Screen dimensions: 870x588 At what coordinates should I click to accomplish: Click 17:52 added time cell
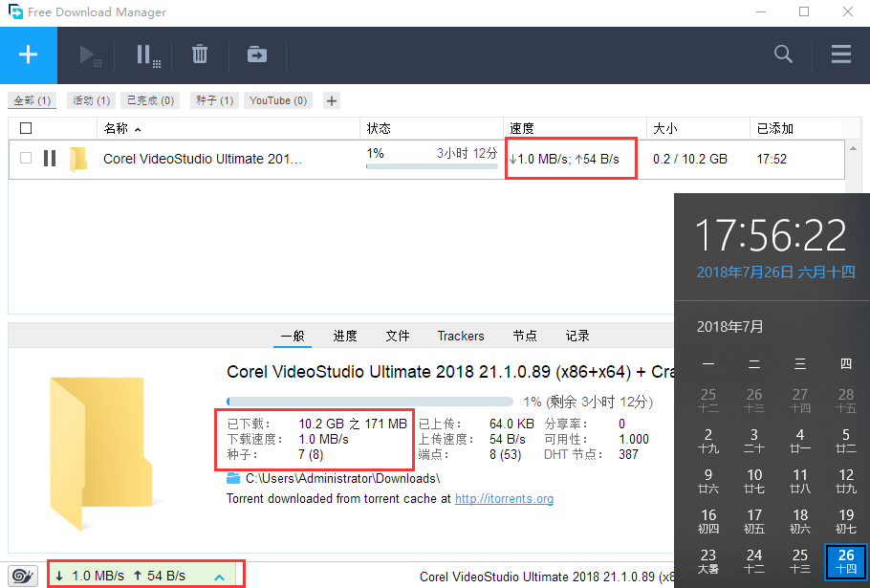point(772,159)
